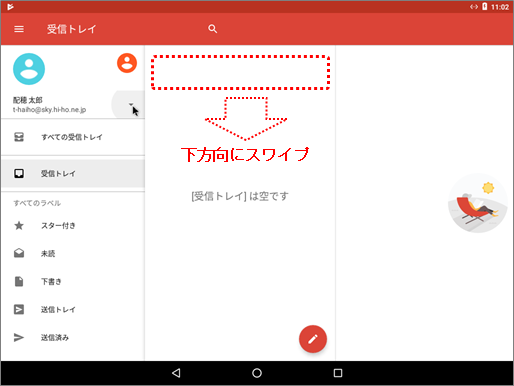The image size is (514, 386).
Task: Open the 送信済み sent folder
Action: tap(73, 338)
